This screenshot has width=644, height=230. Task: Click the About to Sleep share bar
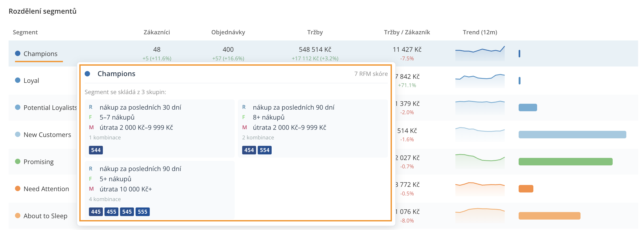[x=549, y=216]
